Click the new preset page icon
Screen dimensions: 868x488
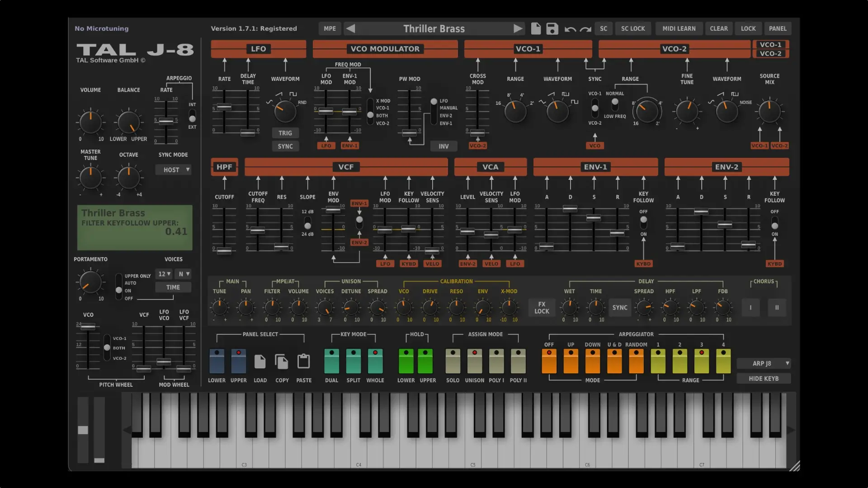536,28
